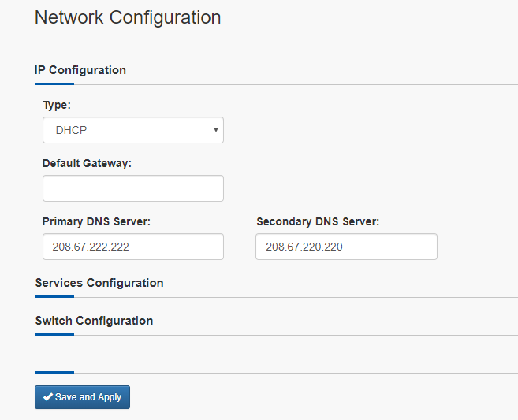Click the Default Gateway: label
This screenshot has width=518, height=420.
coord(87,163)
